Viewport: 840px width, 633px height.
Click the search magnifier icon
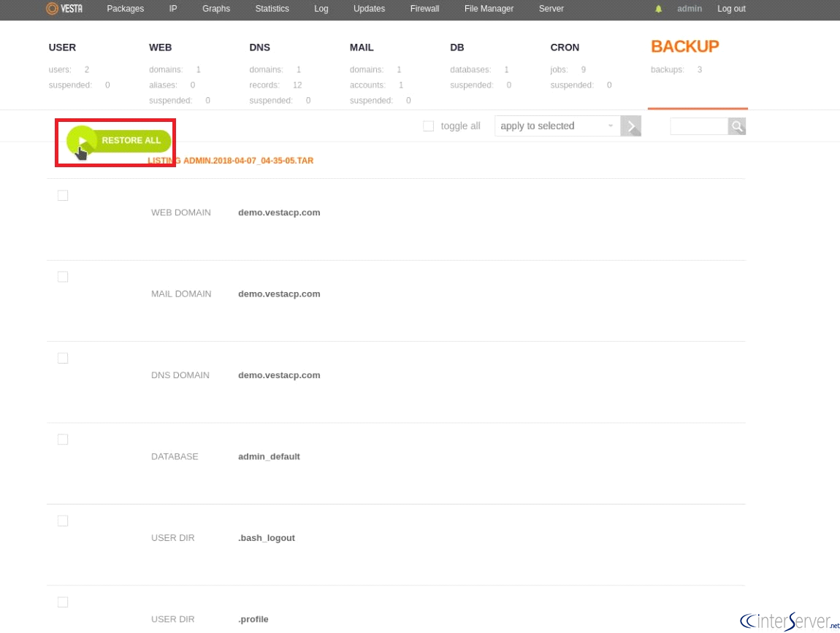(x=736, y=126)
